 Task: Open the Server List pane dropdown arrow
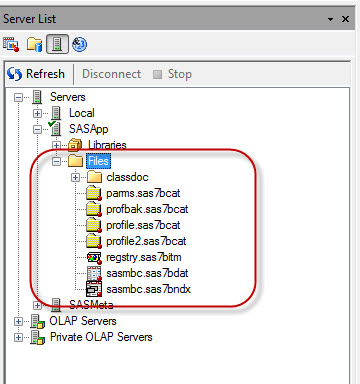(x=330, y=19)
